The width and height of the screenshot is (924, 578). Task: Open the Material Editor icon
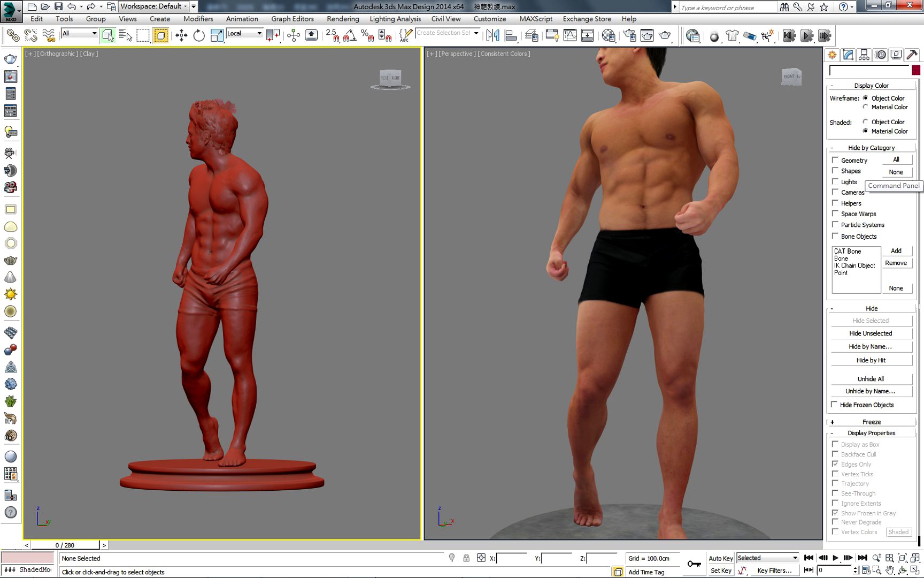[608, 36]
